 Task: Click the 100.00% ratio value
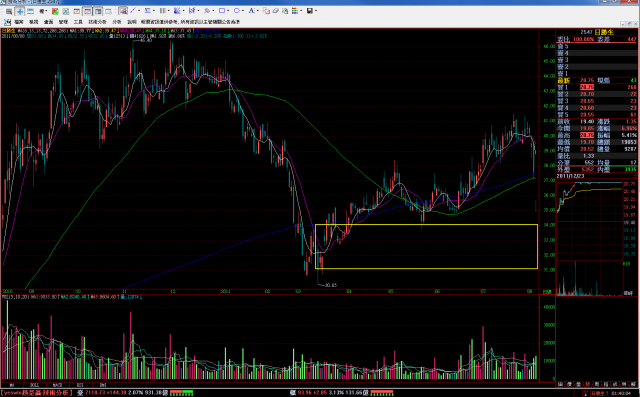(x=583, y=40)
